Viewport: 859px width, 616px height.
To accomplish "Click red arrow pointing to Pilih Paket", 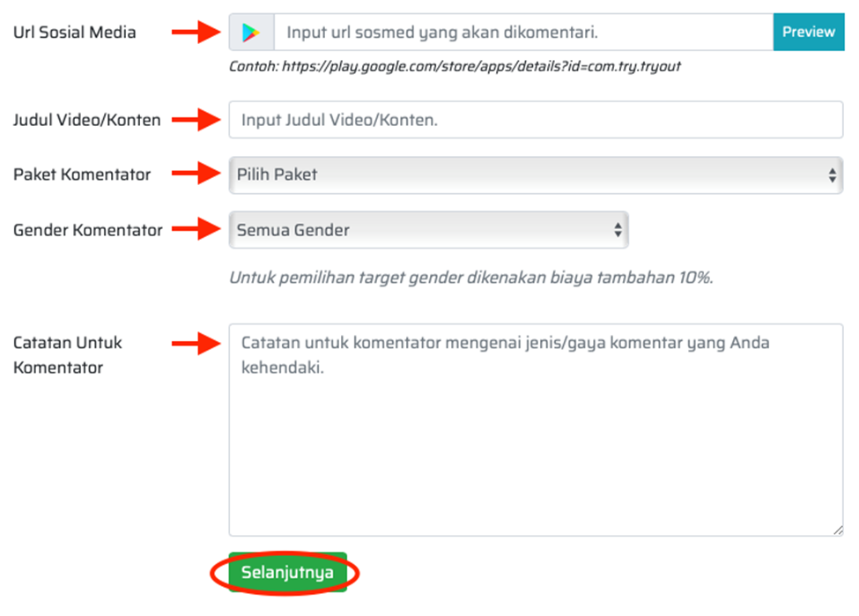I will click(x=195, y=174).
